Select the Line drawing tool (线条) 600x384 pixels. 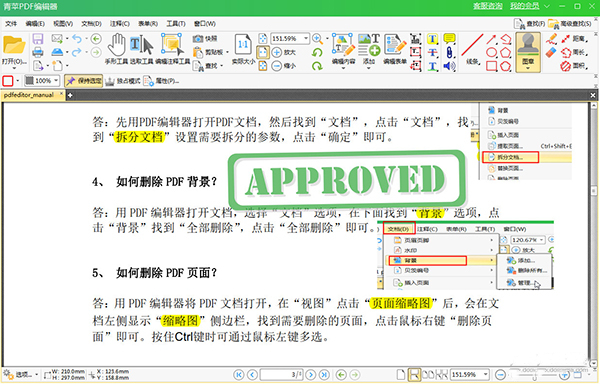[472, 49]
